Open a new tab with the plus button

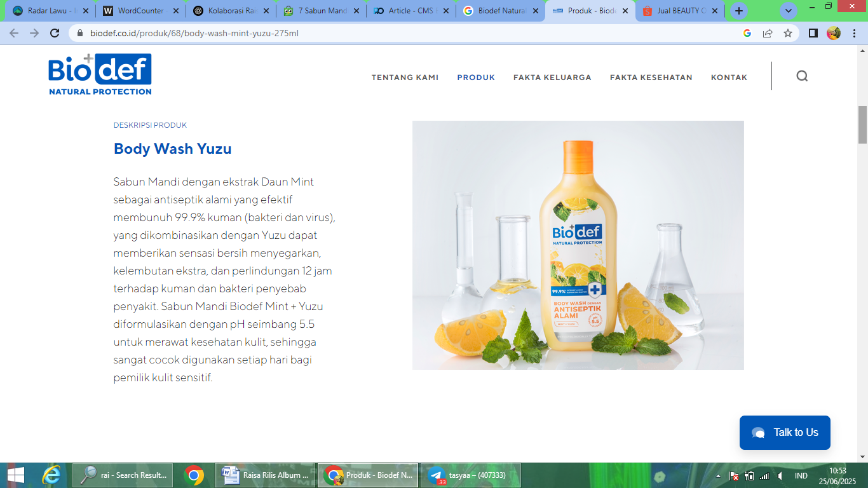tap(738, 11)
